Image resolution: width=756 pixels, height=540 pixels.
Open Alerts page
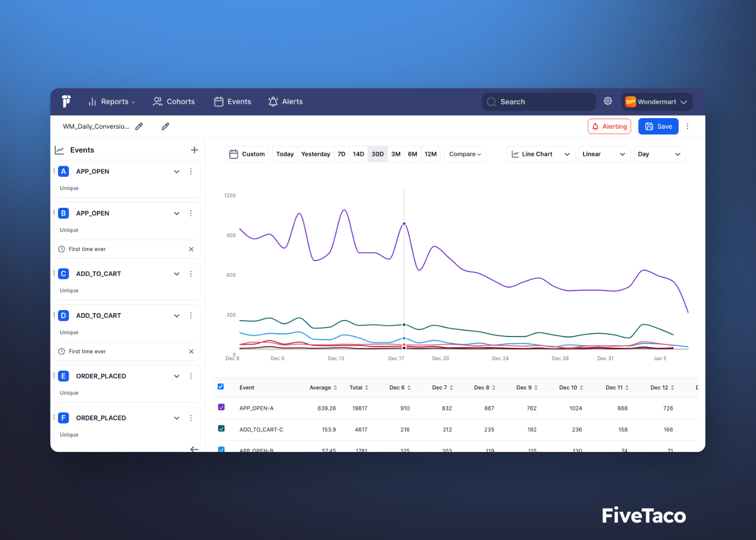(x=285, y=102)
